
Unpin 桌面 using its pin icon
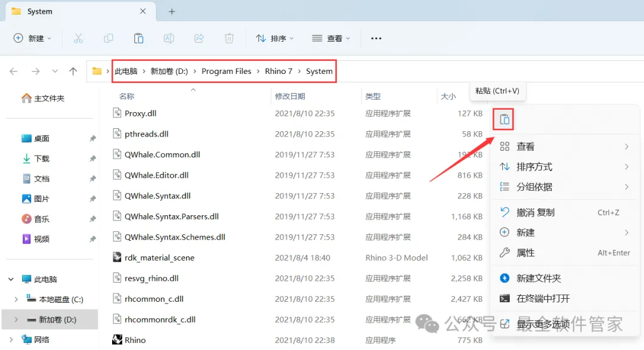[92, 138]
